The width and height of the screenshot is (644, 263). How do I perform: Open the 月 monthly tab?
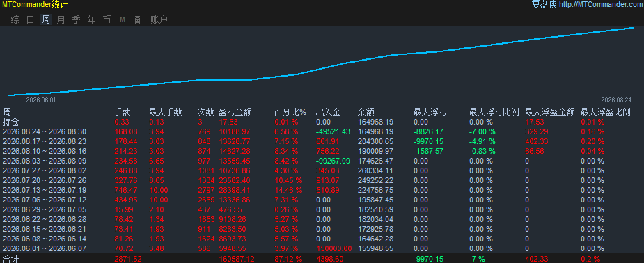pos(61,19)
